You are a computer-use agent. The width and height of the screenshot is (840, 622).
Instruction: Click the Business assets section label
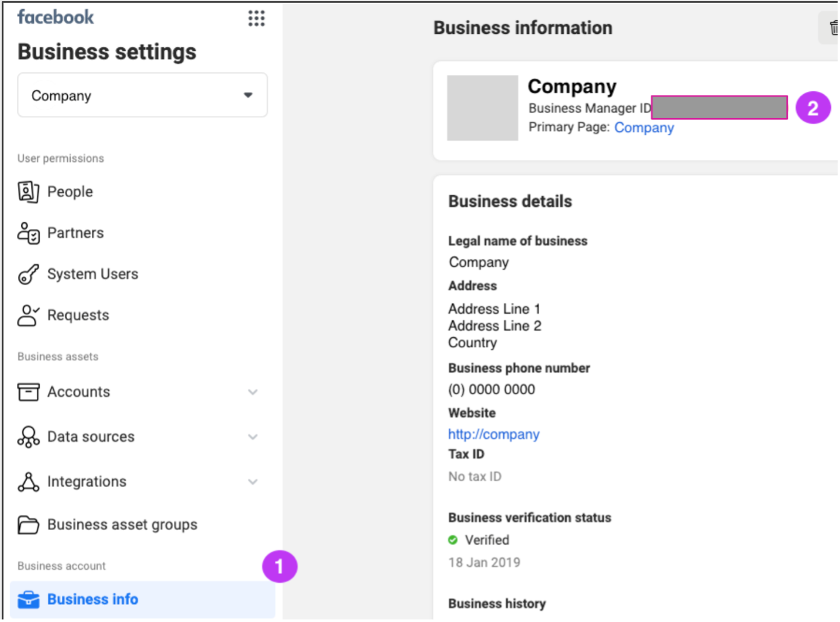58,357
